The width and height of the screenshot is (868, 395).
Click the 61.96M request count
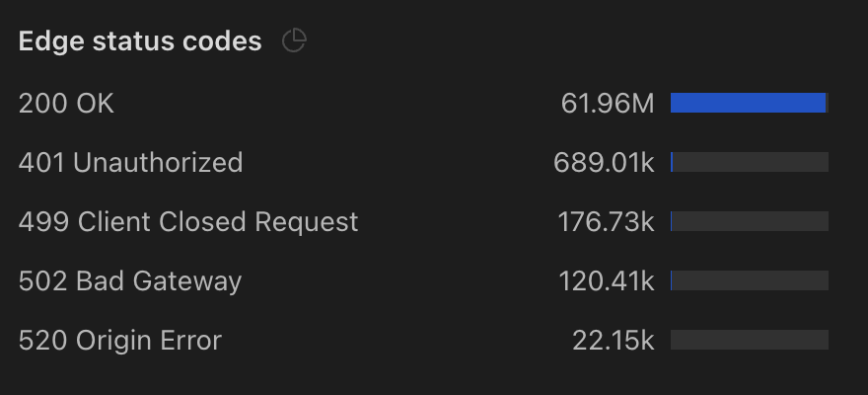608,103
